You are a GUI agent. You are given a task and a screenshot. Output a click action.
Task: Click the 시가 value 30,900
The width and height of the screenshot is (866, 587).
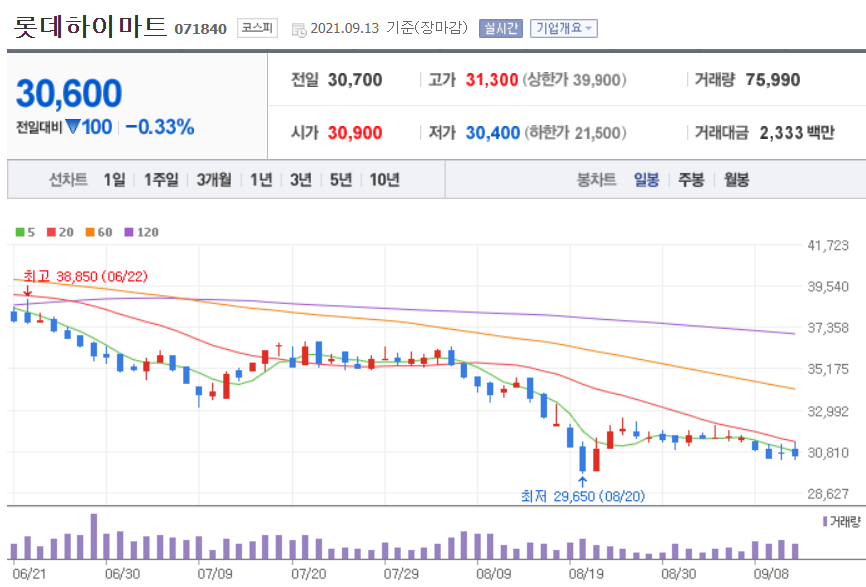click(355, 133)
